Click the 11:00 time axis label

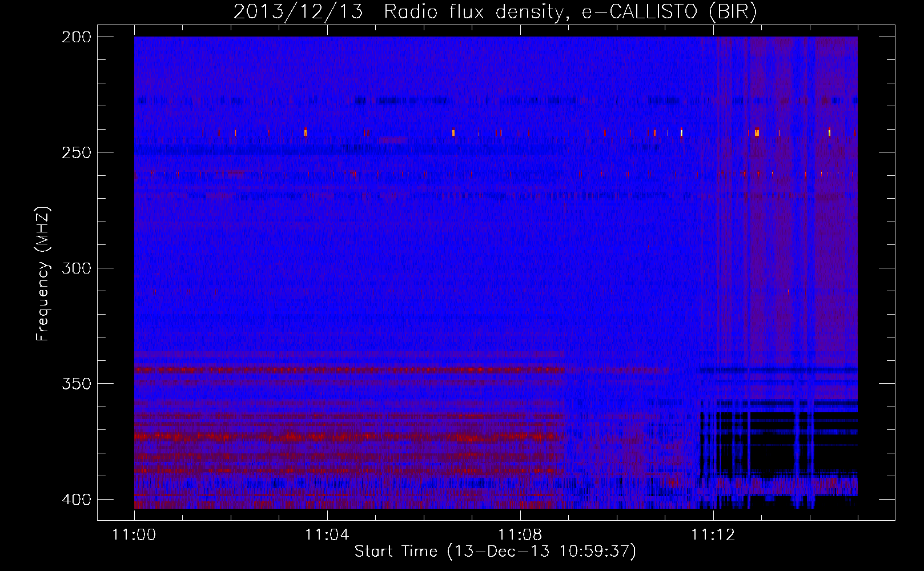tap(134, 535)
